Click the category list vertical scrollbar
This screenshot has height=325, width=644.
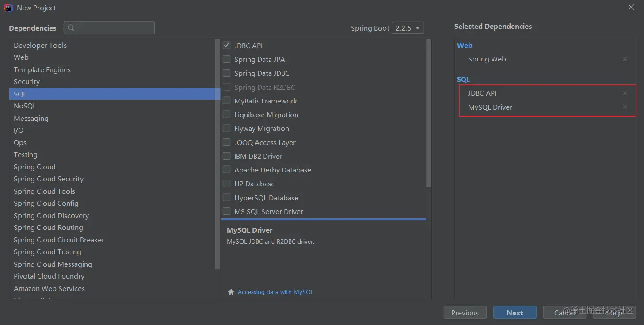click(217, 154)
